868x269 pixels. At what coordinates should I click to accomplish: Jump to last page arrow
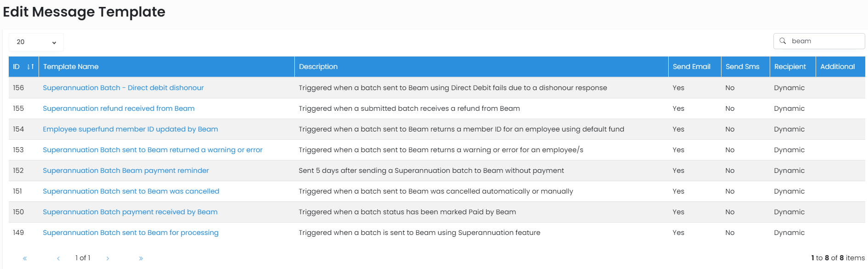pyautogui.click(x=141, y=258)
